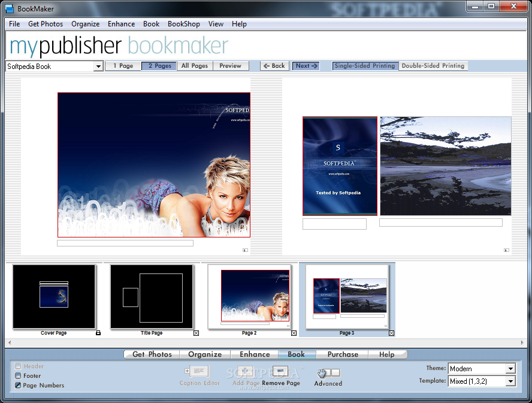
Task: Select the 2 Pages view
Action: coord(159,66)
